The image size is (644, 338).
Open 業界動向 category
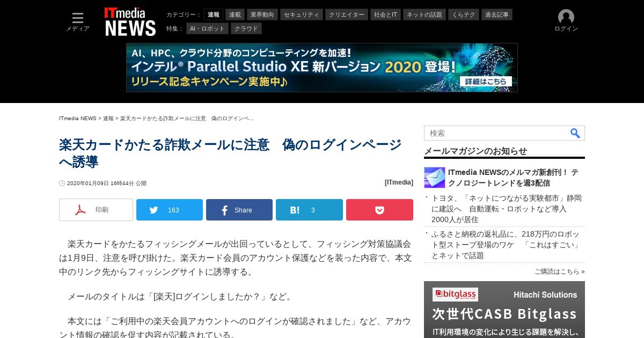262,14
